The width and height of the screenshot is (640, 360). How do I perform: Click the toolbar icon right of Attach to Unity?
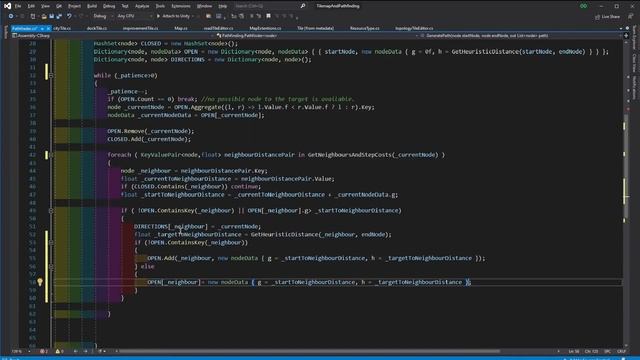209,16
